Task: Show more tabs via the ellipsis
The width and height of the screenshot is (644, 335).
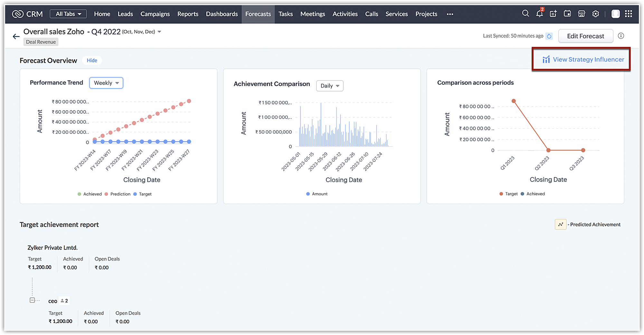Action: [x=450, y=14]
